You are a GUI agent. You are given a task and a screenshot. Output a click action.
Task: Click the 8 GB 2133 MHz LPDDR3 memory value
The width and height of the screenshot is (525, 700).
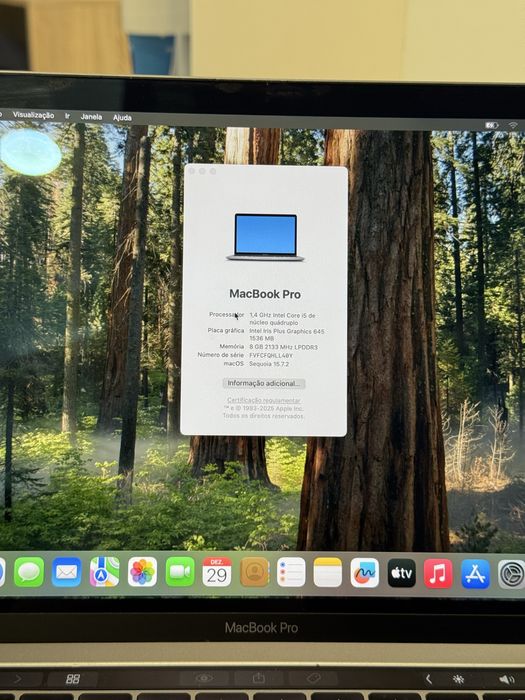[x=283, y=347]
